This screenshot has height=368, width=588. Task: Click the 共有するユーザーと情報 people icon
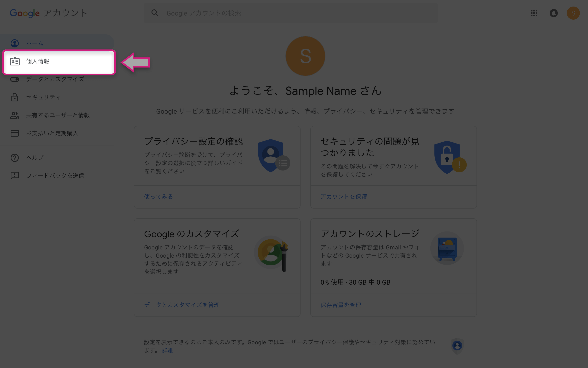[14, 115]
